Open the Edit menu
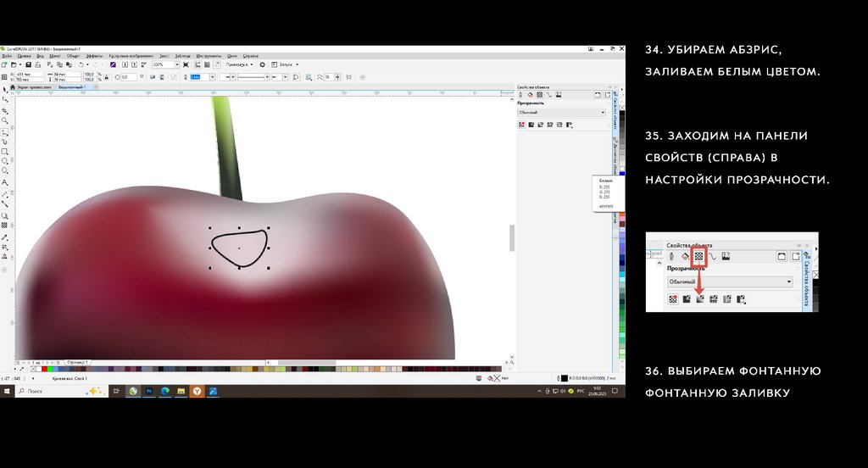Viewport: 868px width, 468px height. point(24,56)
